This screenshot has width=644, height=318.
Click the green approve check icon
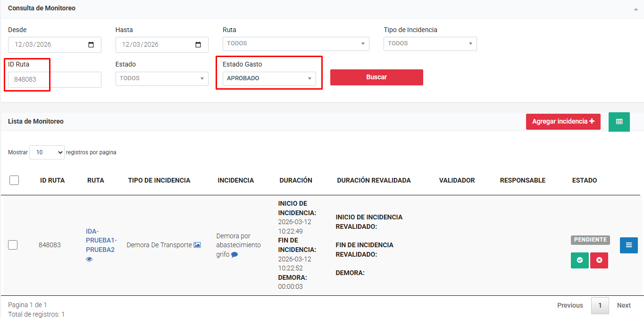pos(579,260)
